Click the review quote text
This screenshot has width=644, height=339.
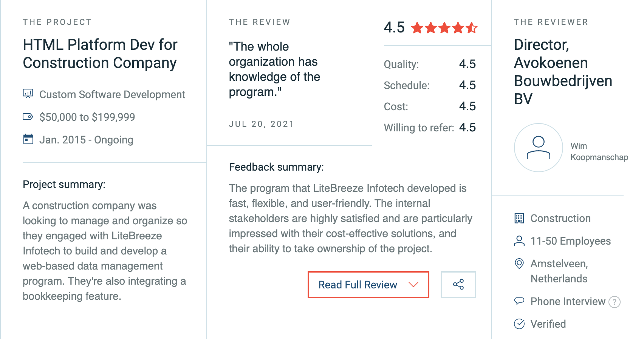274,69
